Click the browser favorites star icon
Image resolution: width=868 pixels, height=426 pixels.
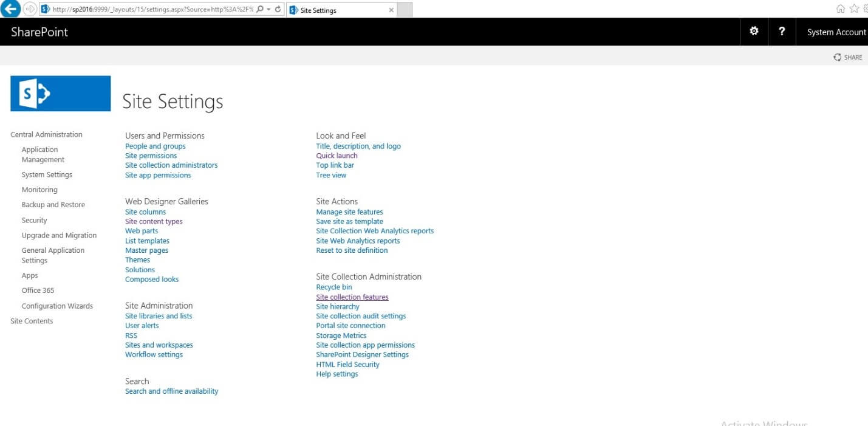(x=855, y=9)
